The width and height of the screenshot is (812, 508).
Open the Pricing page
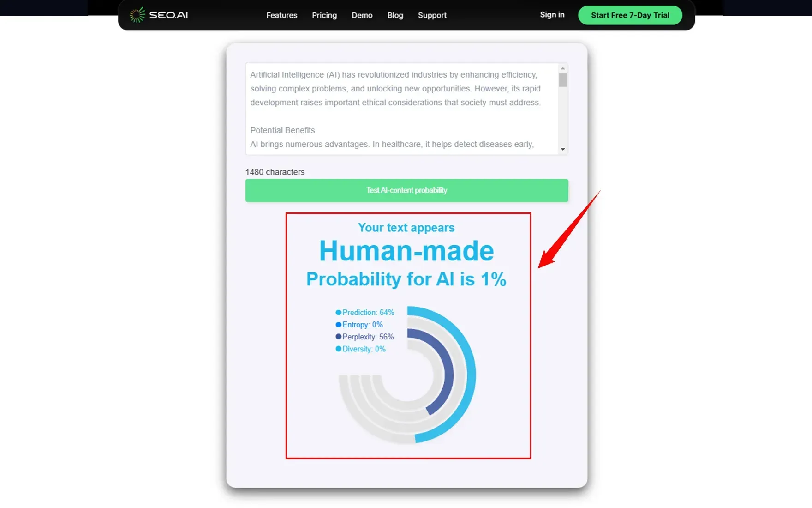coord(324,15)
